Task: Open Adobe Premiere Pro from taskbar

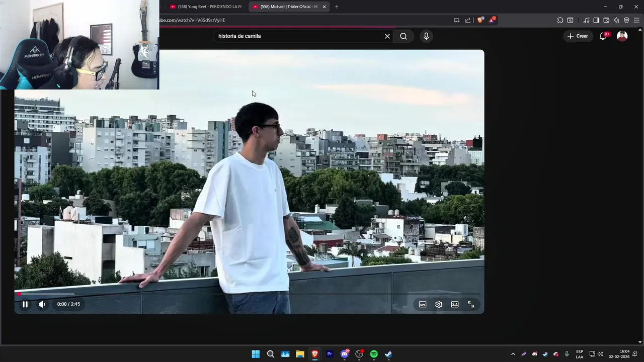Action: click(330, 354)
